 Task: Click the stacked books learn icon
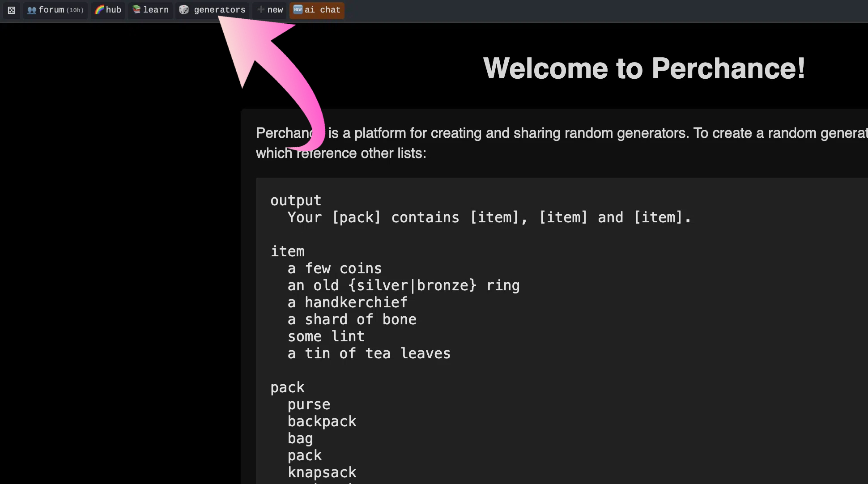(136, 10)
